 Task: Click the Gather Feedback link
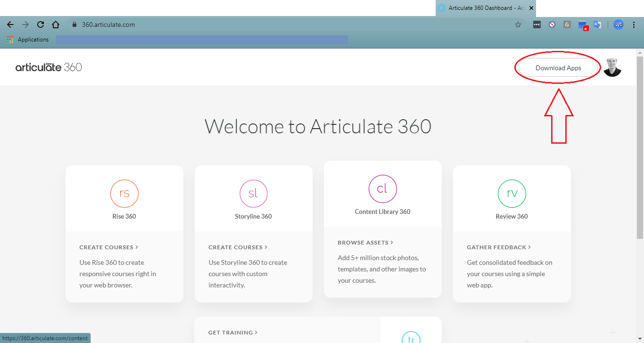pyautogui.click(x=499, y=247)
